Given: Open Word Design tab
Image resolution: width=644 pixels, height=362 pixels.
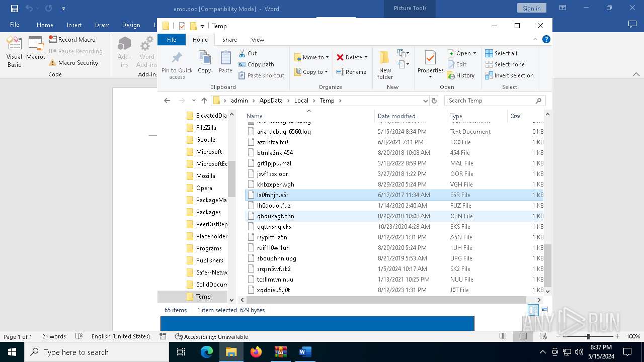Looking at the screenshot, I should 131,25.
